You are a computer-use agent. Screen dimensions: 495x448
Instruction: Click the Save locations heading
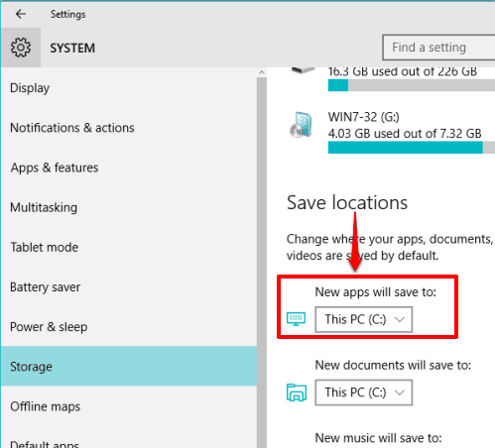[347, 202]
